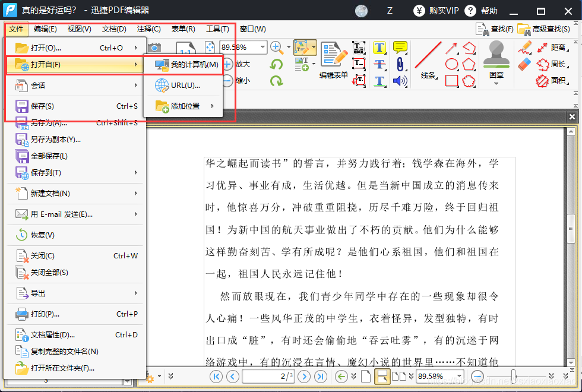This screenshot has width=582, height=392.
Task: Go to next page button
Action: click(x=304, y=377)
